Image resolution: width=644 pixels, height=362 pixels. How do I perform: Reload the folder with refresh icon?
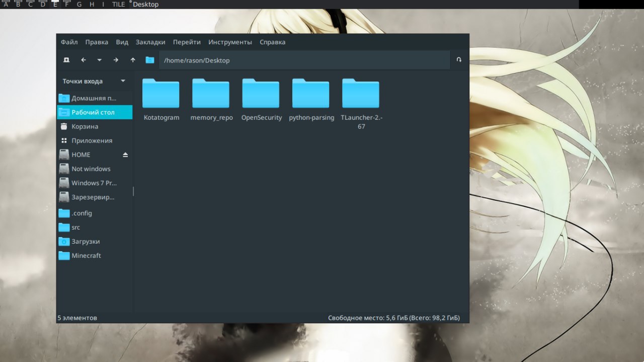tap(459, 60)
